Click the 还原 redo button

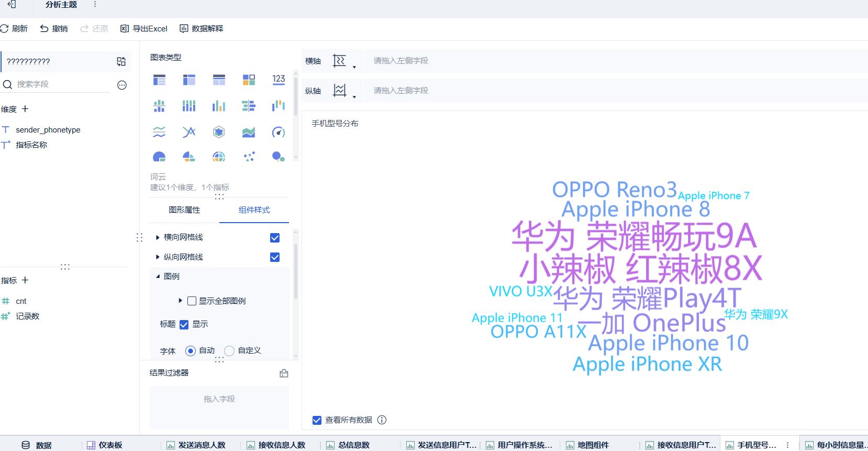click(94, 28)
